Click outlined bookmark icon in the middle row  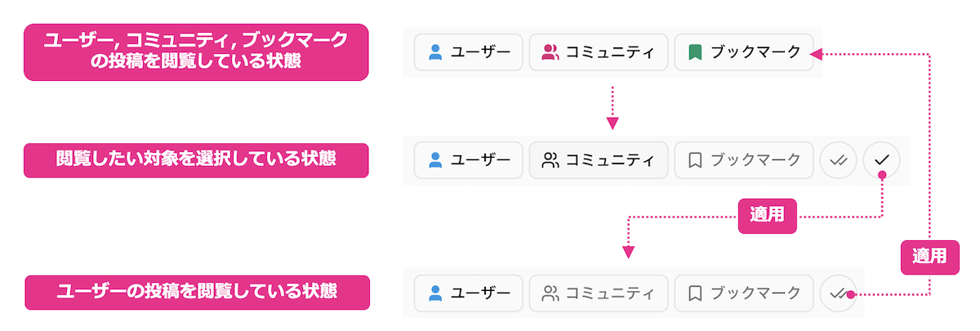point(694,160)
